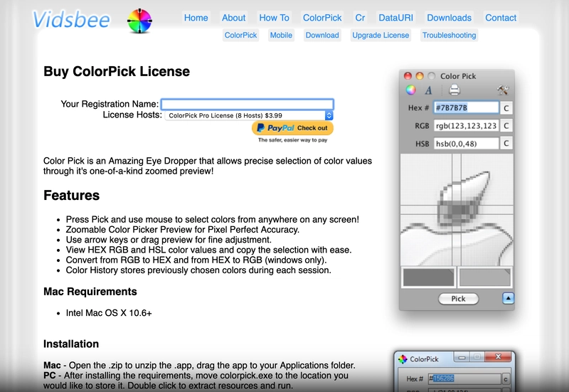569x392 pixels.
Task: Minimize the Windows ColorPick window
Action: [x=462, y=357]
